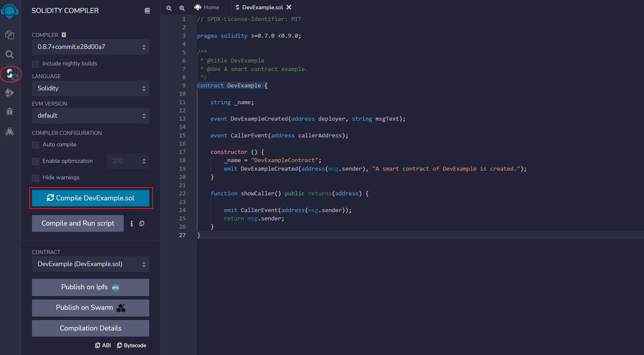Copy the script snippet icon beside Run script

point(142,223)
